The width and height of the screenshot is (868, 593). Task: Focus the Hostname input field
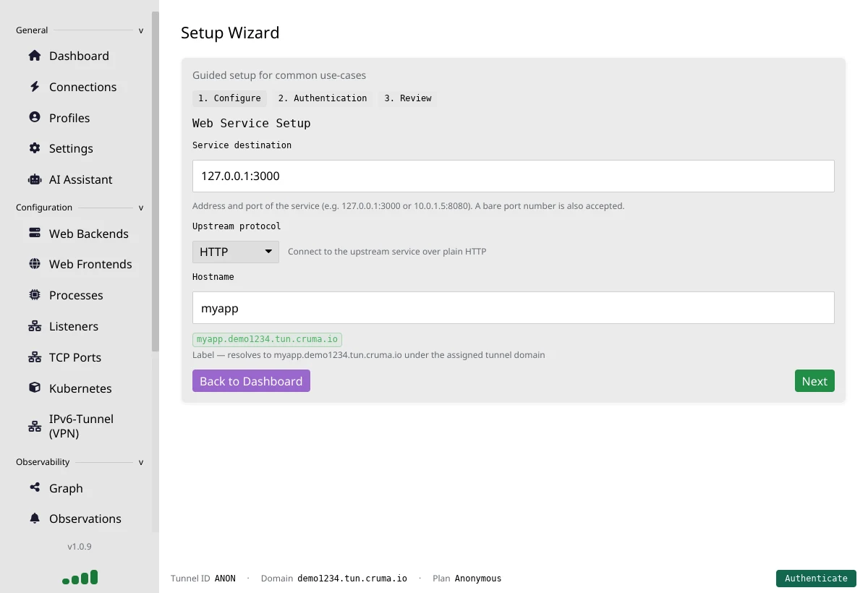point(514,307)
